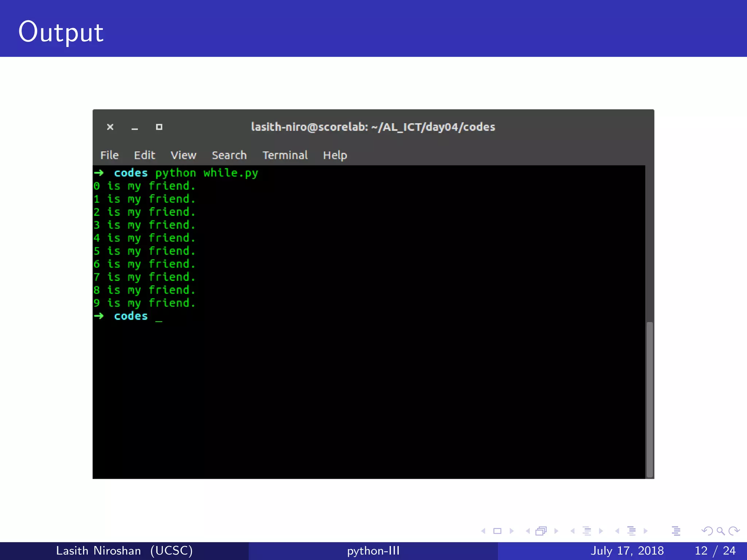Click the go forward curved arrow icon
The height and width of the screenshot is (560, 747).
[734, 531]
